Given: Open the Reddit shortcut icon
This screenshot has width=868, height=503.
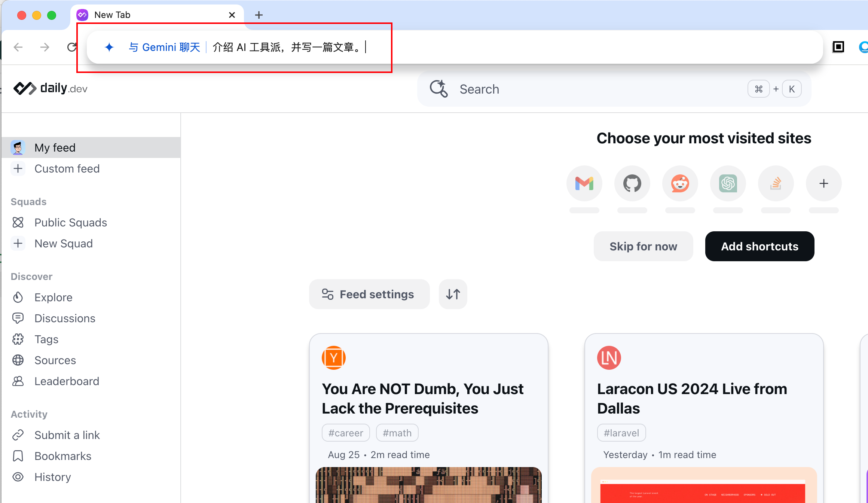Looking at the screenshot, I should (x=680, y=183).
